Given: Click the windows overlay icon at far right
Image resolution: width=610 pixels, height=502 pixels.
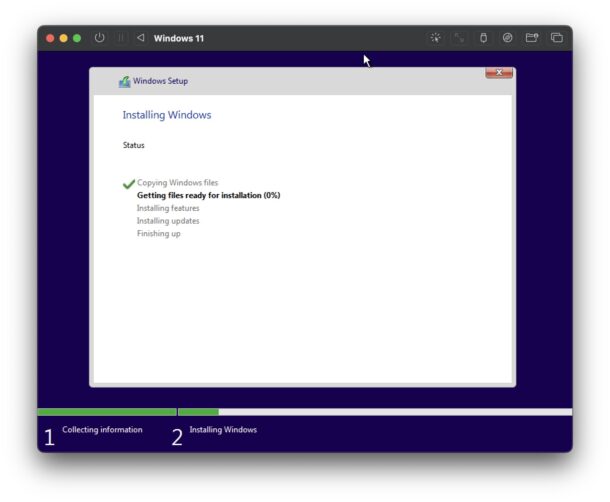Looking at the screenshot, I should pyautogui.click(x=557, y=38).
